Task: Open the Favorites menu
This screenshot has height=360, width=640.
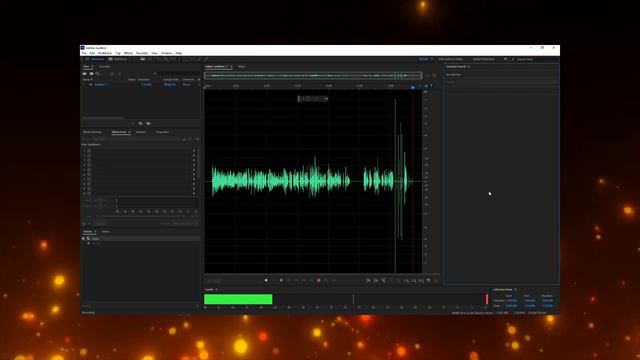Action: pyautogui.click(x=142, y=53)
